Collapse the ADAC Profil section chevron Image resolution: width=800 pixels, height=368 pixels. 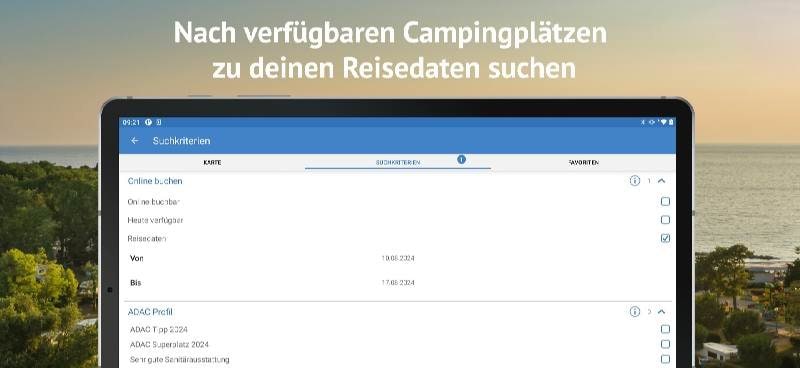pos(662,311)
